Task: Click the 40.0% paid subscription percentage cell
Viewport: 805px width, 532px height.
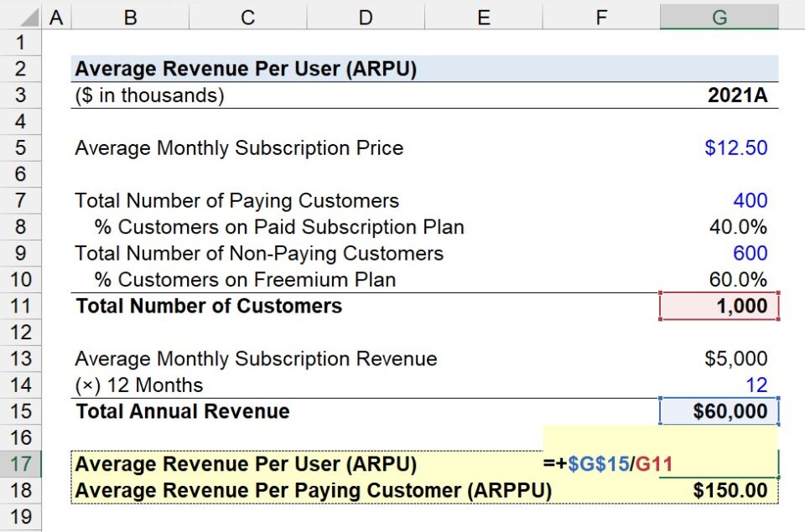Action: coord(719,226)
